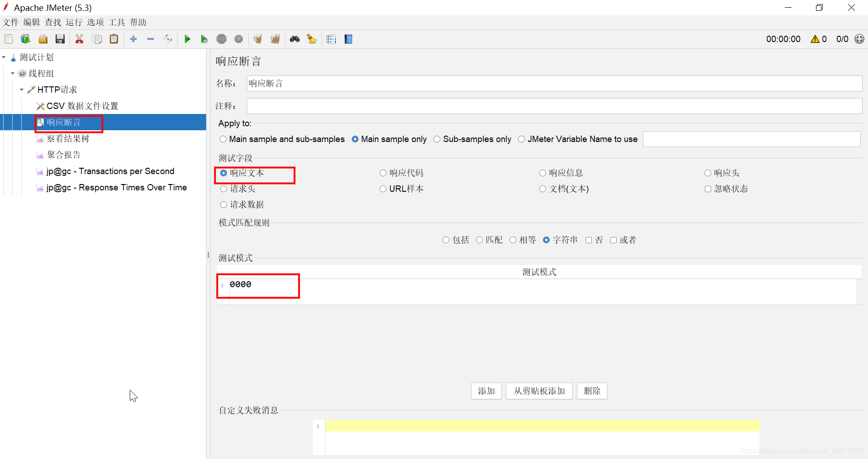The width and height of the screenshot is (868, 459).
Task: Select 字符串 matching rule radio
Action: [547, 240]
